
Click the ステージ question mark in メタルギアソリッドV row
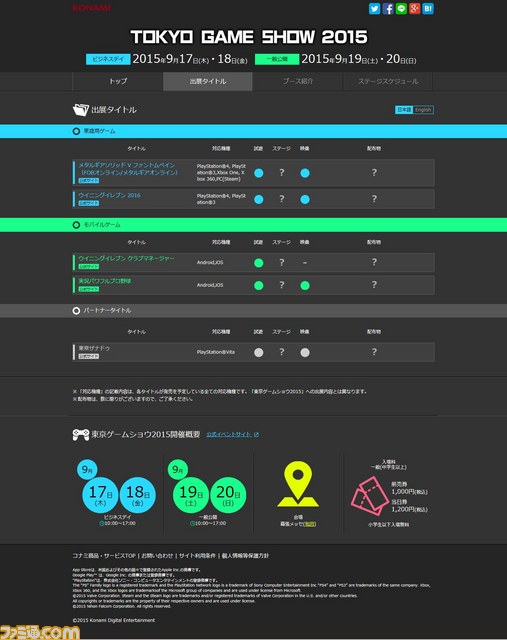[x=282, y=173]
